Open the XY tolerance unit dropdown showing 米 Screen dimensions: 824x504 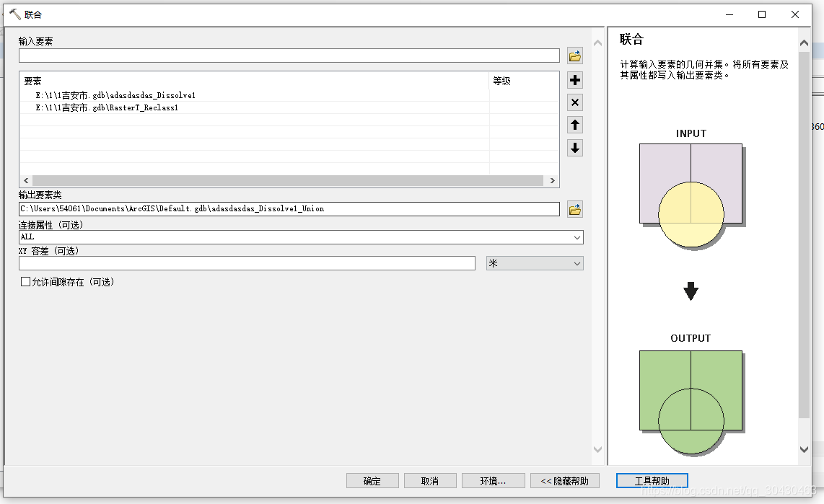coord(534,263)
